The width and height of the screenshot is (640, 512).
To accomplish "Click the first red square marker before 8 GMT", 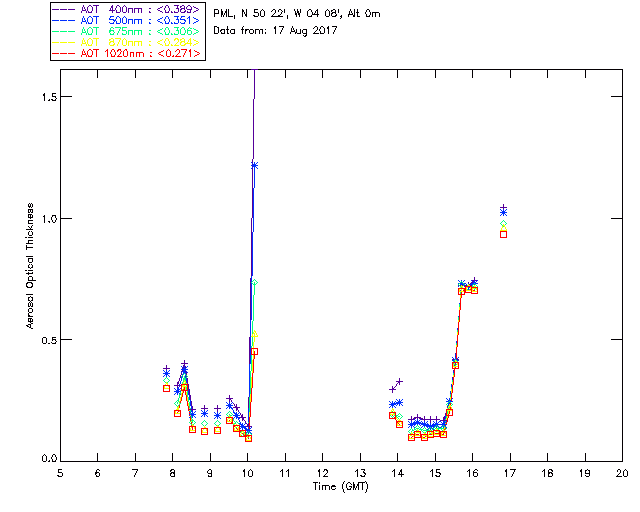I will 166,388.
